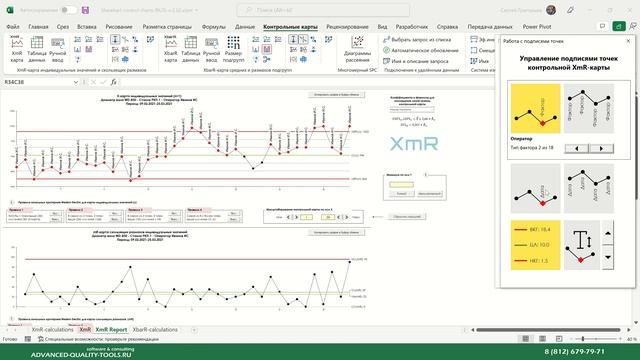Open the Файл menu
This screenshot has height=360, width=640.
13,27
